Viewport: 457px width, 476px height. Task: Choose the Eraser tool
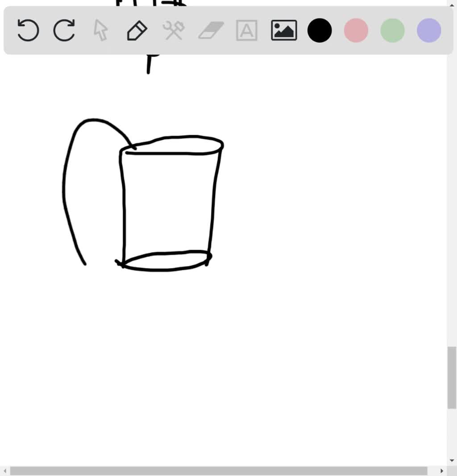210,31
